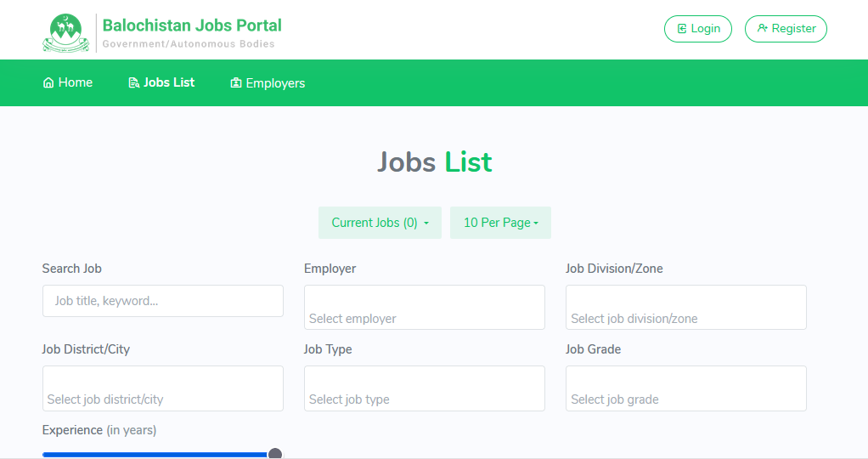Open the Select job district/city dropdown
This screenshot has width=868, height=459.
click(x=162, y=388)
